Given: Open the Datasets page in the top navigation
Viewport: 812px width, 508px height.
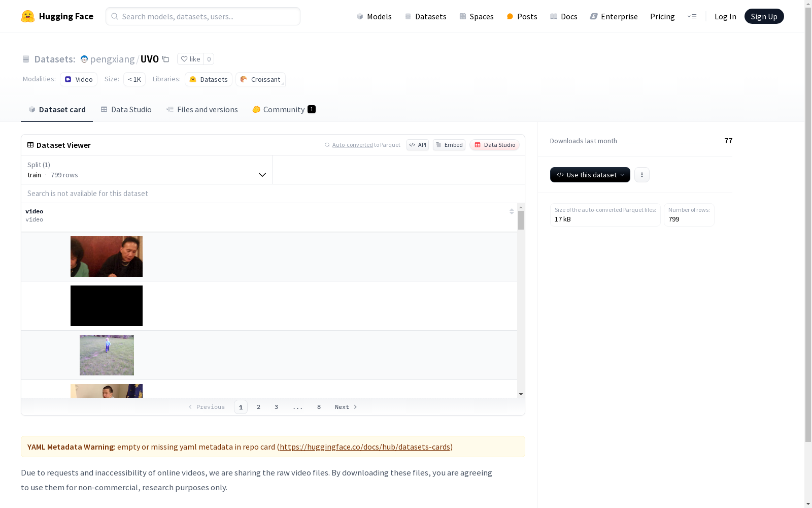Looking at the screenshot, I should [425, 16].
